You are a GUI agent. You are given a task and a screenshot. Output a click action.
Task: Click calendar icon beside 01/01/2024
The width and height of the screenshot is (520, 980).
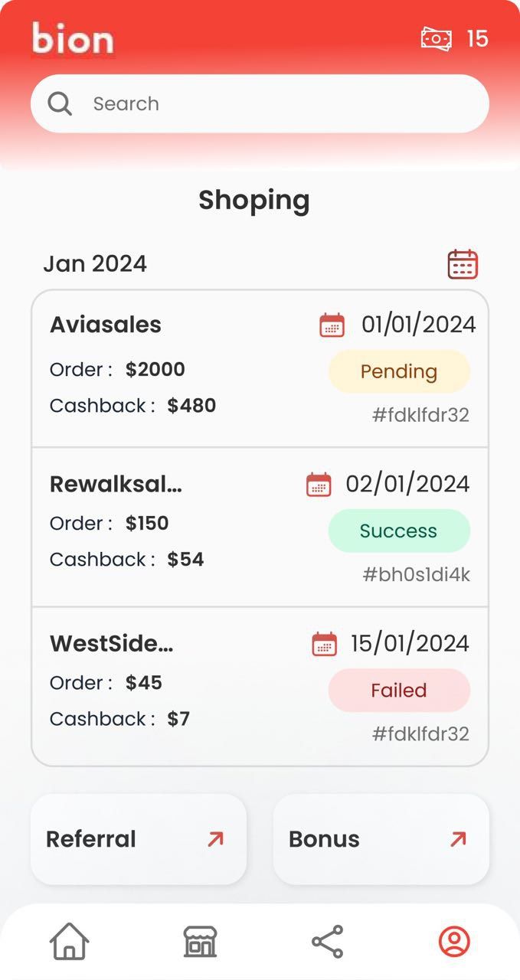(332, 325)
